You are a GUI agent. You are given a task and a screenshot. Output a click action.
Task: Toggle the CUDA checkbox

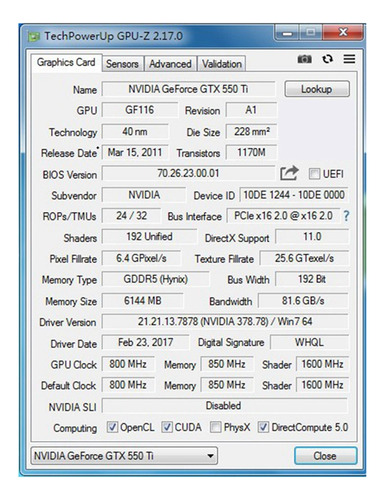167,427
